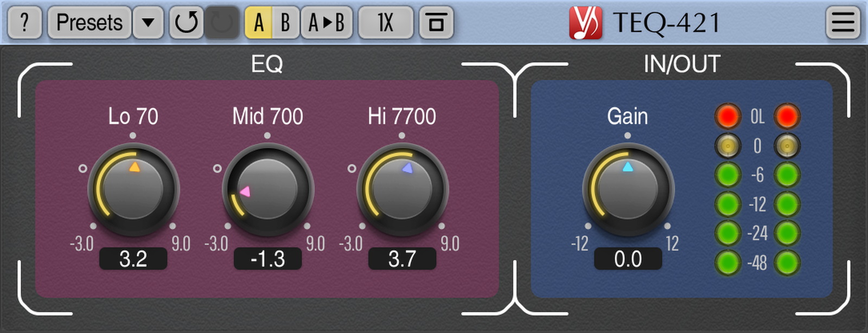Image resolution: width=868 pixels, height=333 pixels.
Task: Switch to state B
Action: point(285,23)
